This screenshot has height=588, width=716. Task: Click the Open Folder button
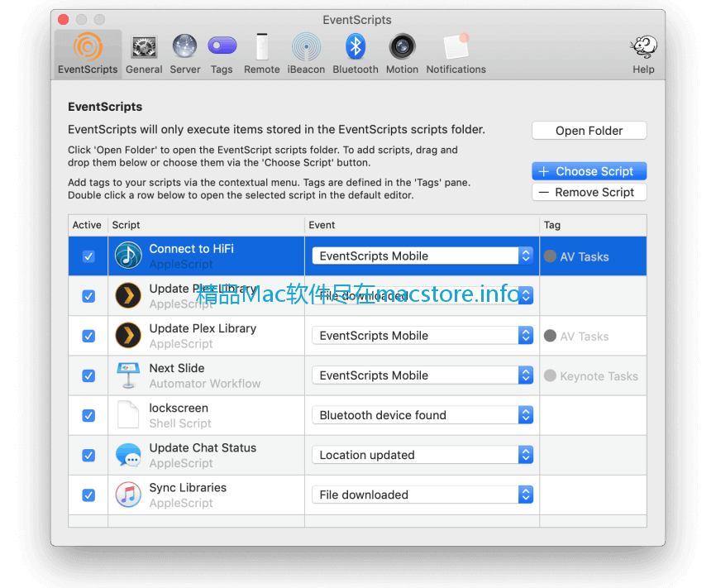click(589, 131)
